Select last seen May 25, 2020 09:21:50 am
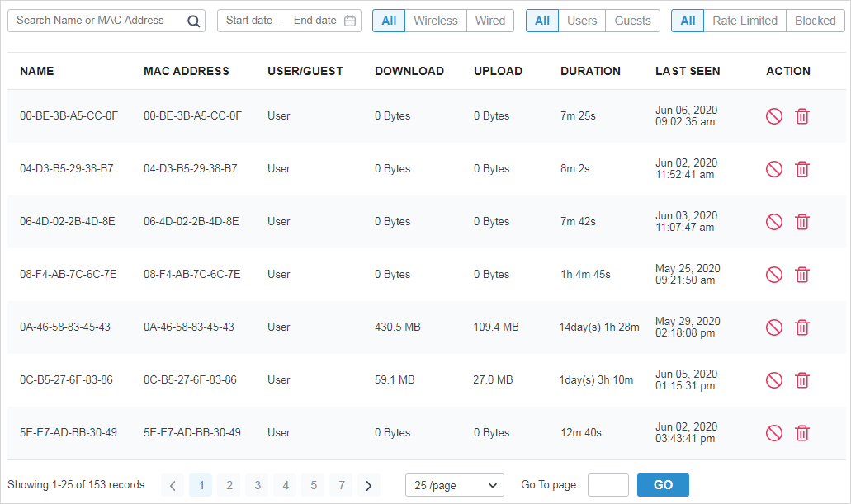Viewport: 851px width, 504px height. [688, 275]
